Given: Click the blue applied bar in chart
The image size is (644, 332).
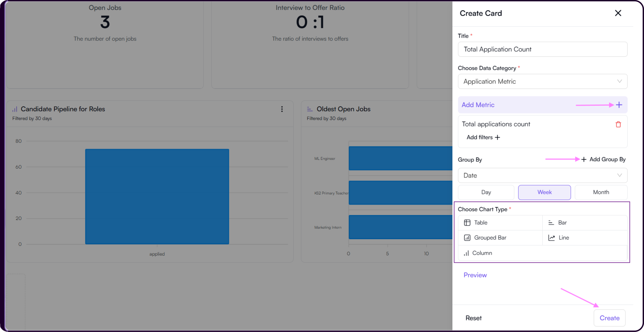Looking at the screenshot, I should pos(157,197).
